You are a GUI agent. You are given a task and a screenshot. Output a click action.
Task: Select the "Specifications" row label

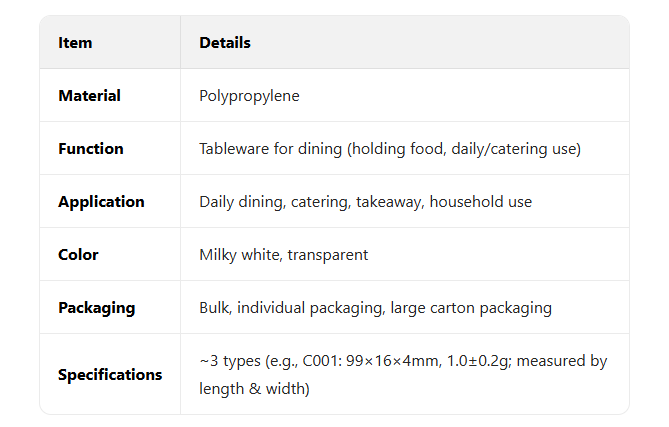point(110,375)
